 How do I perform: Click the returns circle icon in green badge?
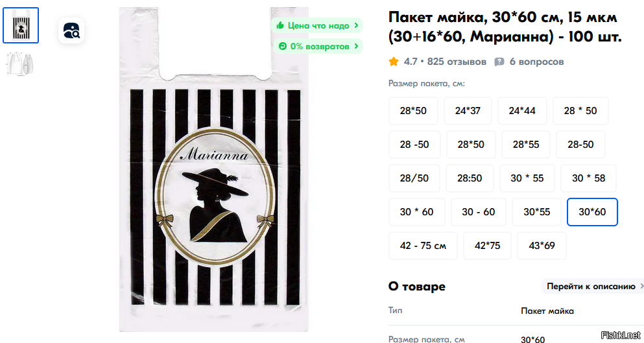(283, 46)
